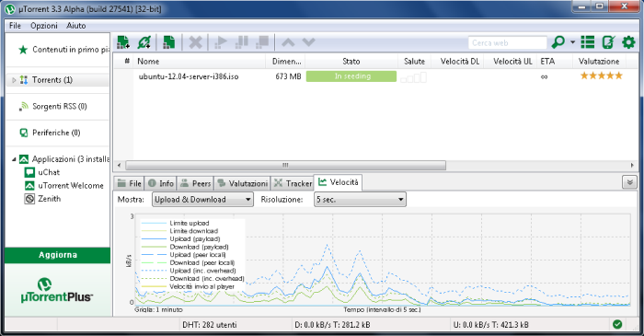
Task: Click Add Torrent from URL icon
Action: [144, 42]
